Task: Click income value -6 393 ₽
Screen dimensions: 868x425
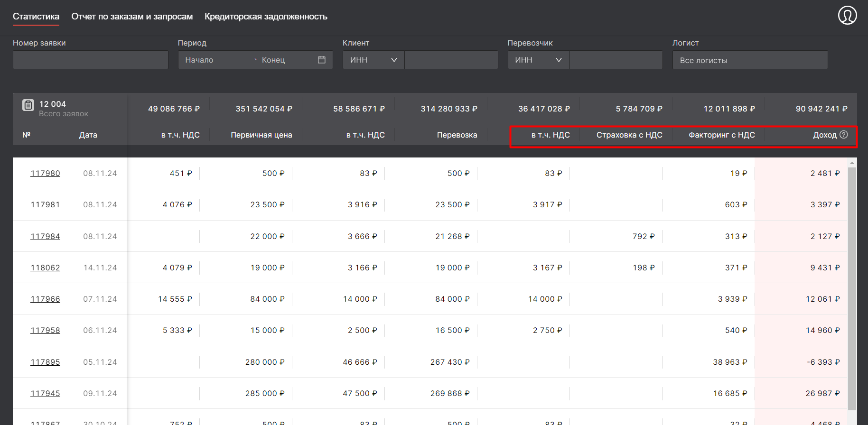Action: tap(823, 362)
